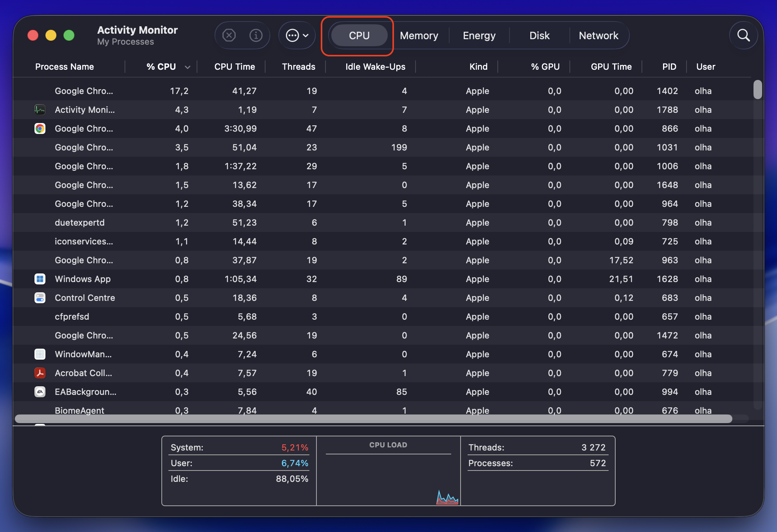Click the Processes count 572
777x532 pixels.
click(598, 463)
